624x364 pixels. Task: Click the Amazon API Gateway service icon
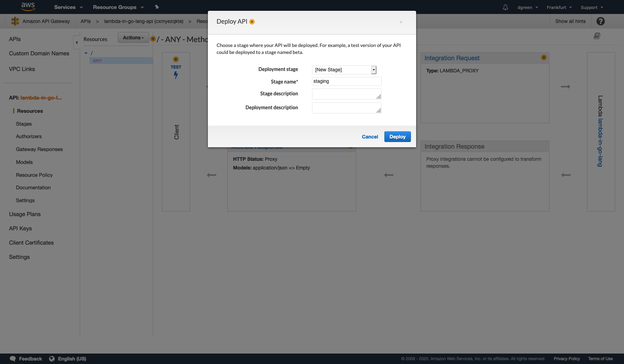coord(15,21)
